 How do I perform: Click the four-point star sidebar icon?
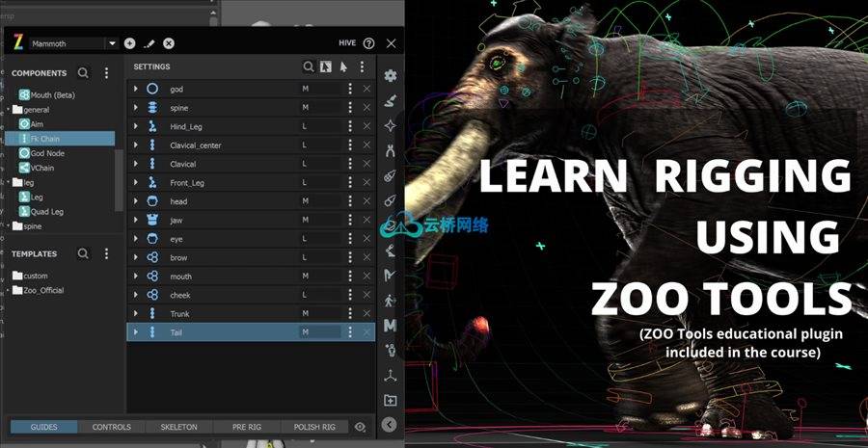tap(391, 125)
